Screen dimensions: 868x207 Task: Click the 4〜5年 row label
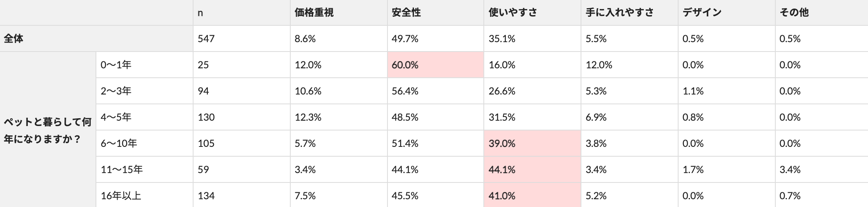coord(116,117)
